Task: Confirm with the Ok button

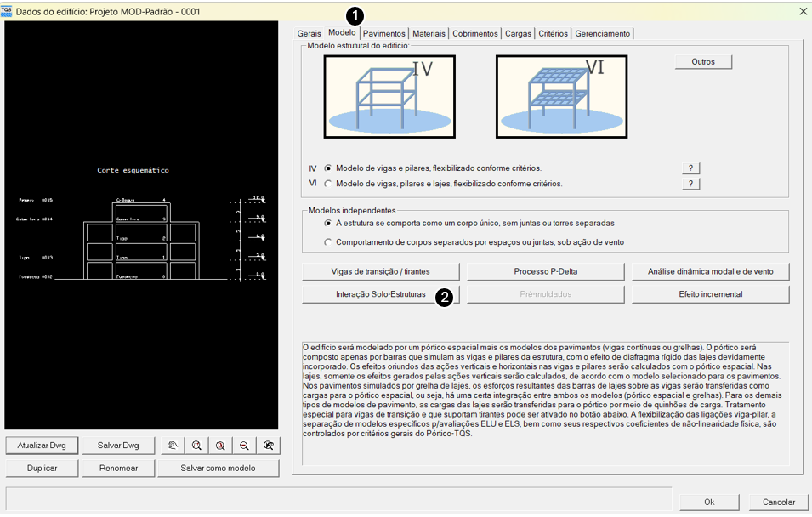Action: (x=709, y=502)
